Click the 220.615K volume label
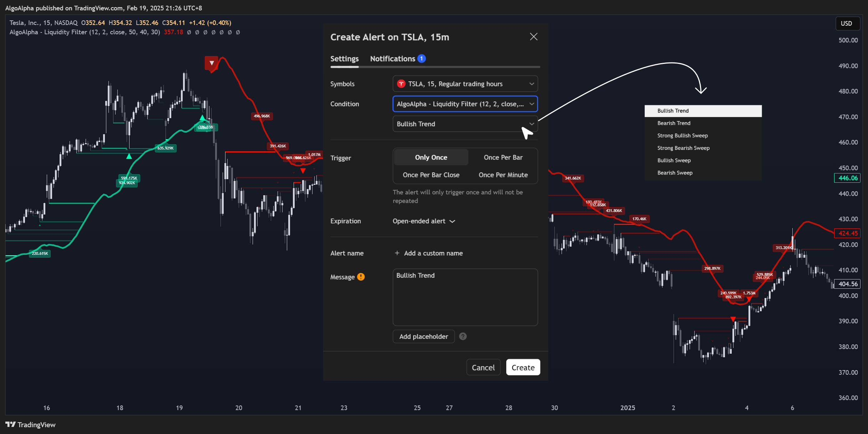This screenshot has height=434, width=868. pyautogui.click(x=40, y=253)
